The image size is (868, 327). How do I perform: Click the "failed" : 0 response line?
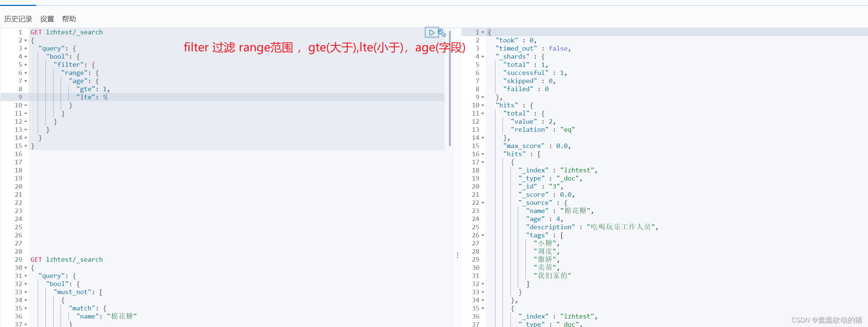tap(526, 89)
